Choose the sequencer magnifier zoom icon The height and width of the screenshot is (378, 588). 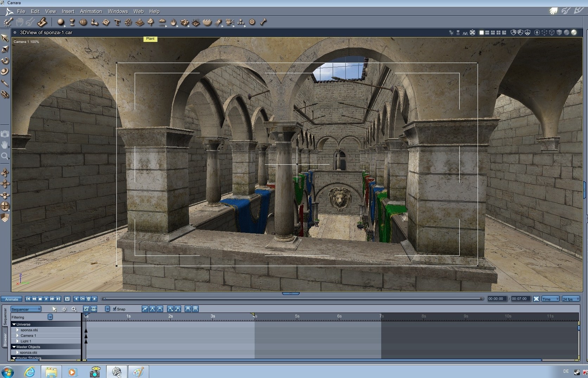[x=74, y=309]
